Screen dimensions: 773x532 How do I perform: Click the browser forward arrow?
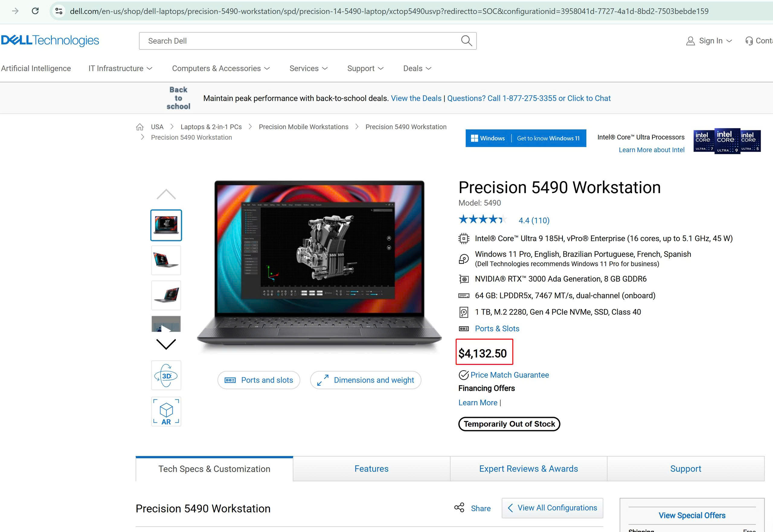point(15,11)
